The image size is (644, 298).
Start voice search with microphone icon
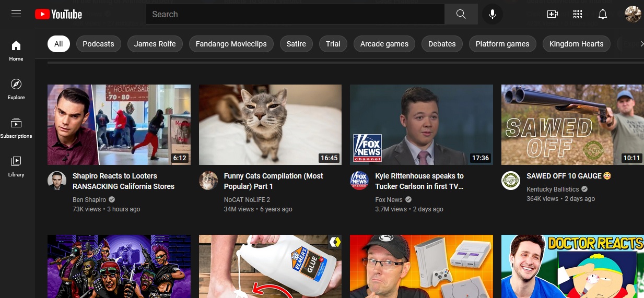492,14
